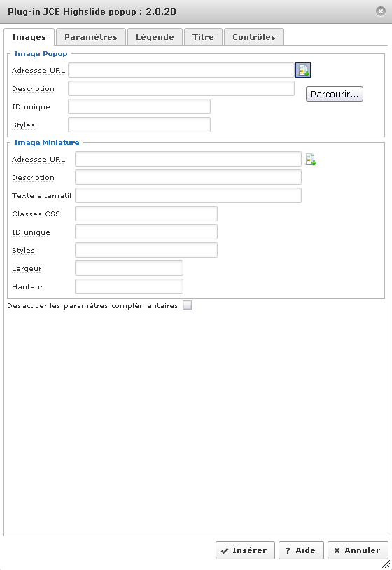Tick Désactiver les paramètres complémentaires checkbox
Viewport: 392px width, 570px height.
(x=187, y=305)
